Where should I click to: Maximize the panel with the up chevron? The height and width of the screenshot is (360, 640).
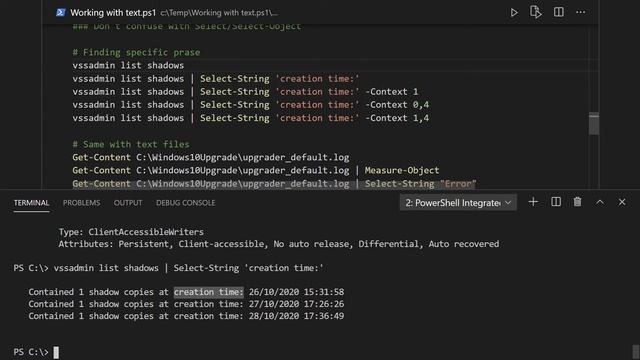(600, 202)
